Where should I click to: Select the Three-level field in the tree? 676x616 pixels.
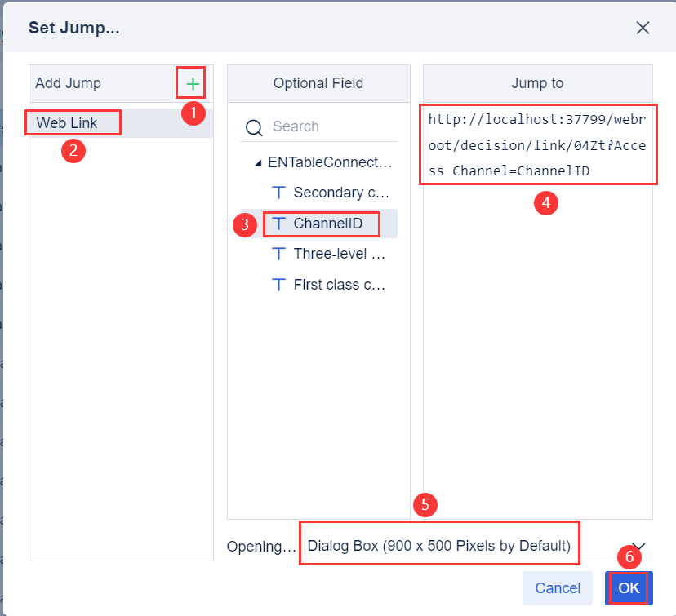coord(338,254)
